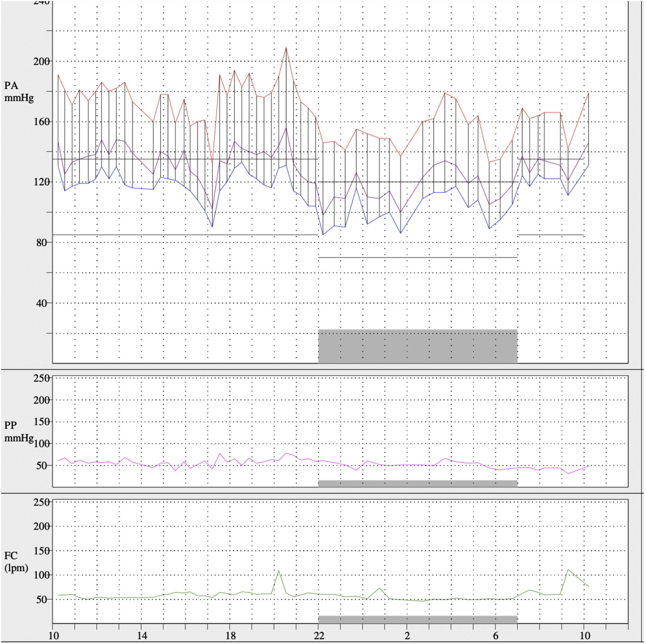The image size is (646, 644).
Task: Select hour 18 on the time axis
Action: click(230, 635)
